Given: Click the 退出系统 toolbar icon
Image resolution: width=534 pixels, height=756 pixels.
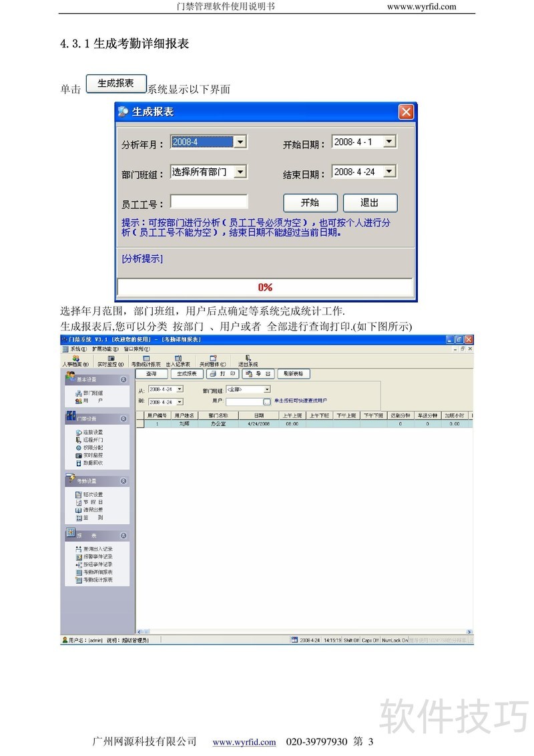Looking at the screenshot, I should pos(248,361).
